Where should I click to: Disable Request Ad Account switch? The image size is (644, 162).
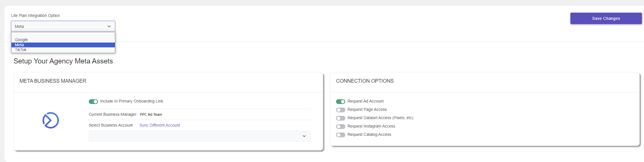click(x=341, y=102)
